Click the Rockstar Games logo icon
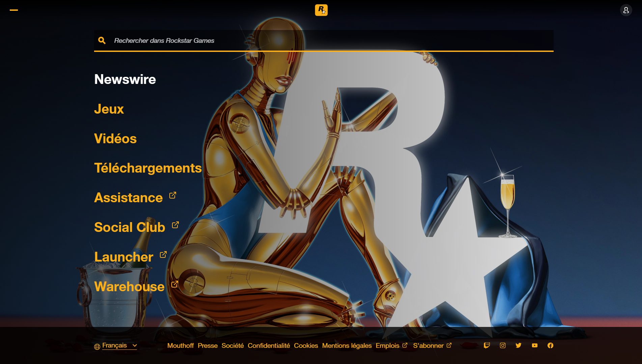Viewport: 642px width, 364px height. click(321, 10)
